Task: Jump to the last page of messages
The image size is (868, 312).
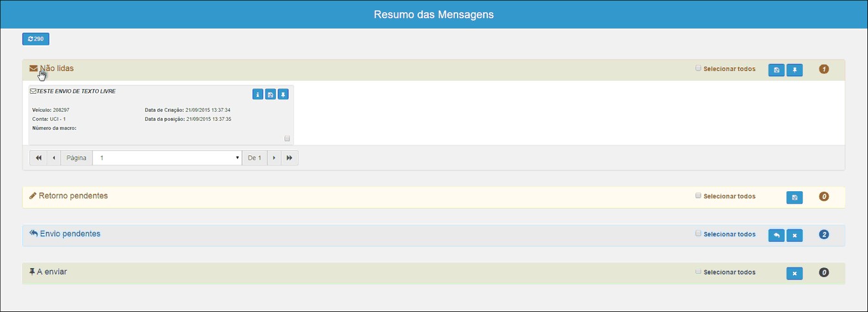Action: (290, 158)
